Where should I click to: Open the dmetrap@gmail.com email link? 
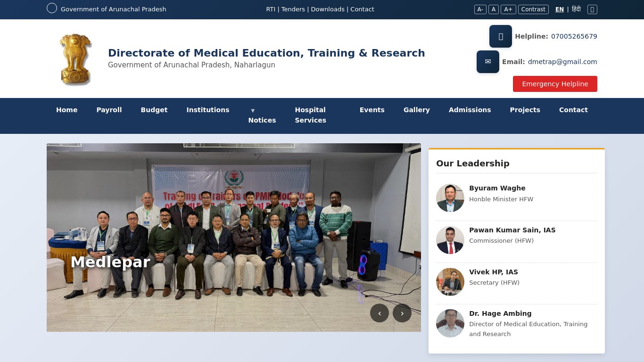click(x=562, y=61)
